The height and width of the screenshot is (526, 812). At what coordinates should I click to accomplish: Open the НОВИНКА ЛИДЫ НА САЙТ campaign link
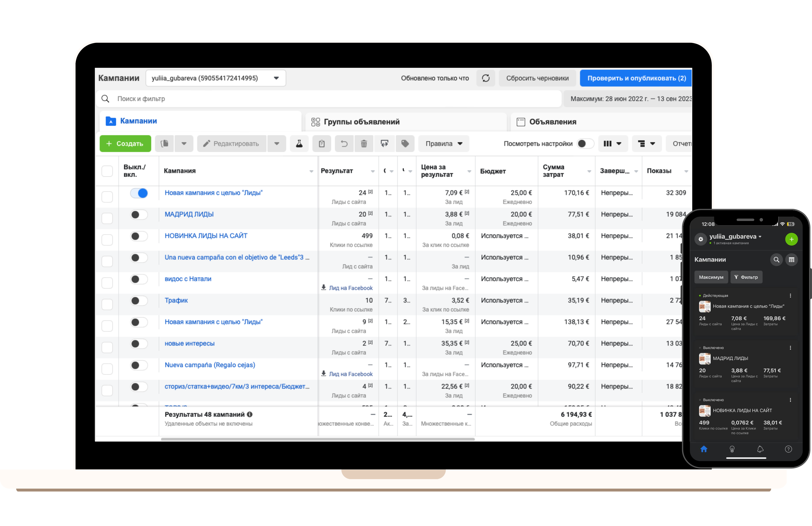tap(206, 236)
